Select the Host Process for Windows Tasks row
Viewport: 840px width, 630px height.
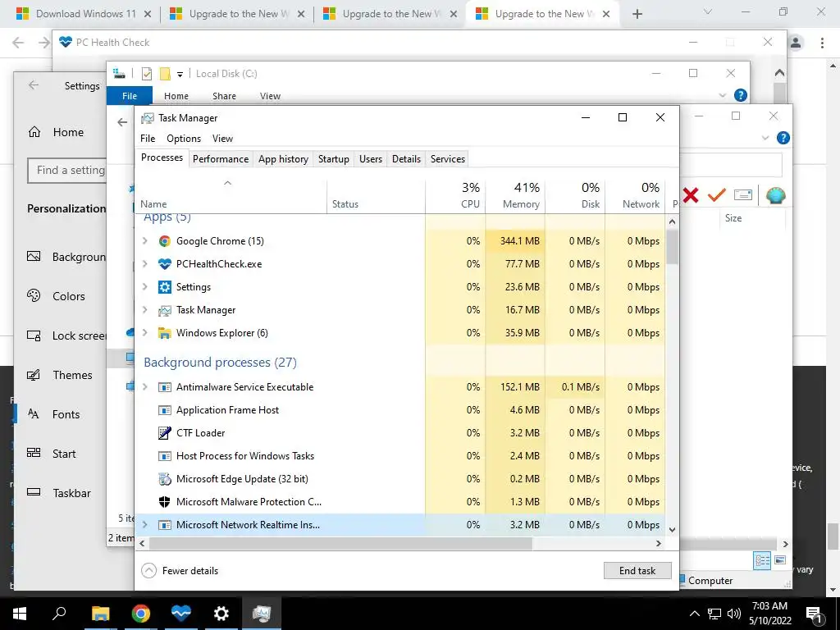click(400, 456)
